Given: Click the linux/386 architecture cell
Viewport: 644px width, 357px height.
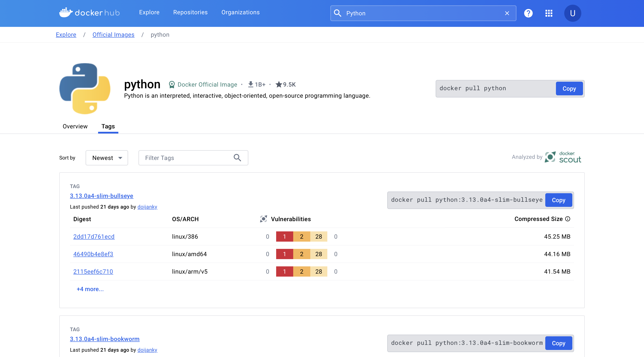Looking at the screenshot, I should click(x=185, y=237).
